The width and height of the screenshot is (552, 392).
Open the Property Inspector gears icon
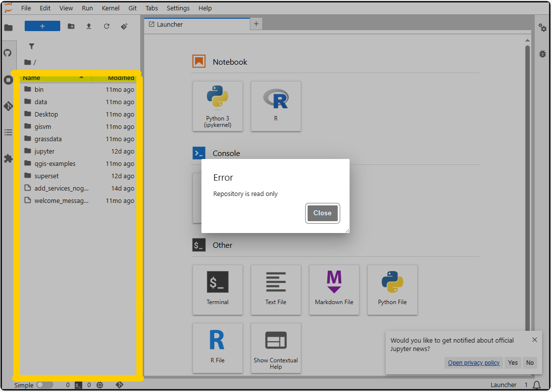pyautogui.click(x=543, y=28)
